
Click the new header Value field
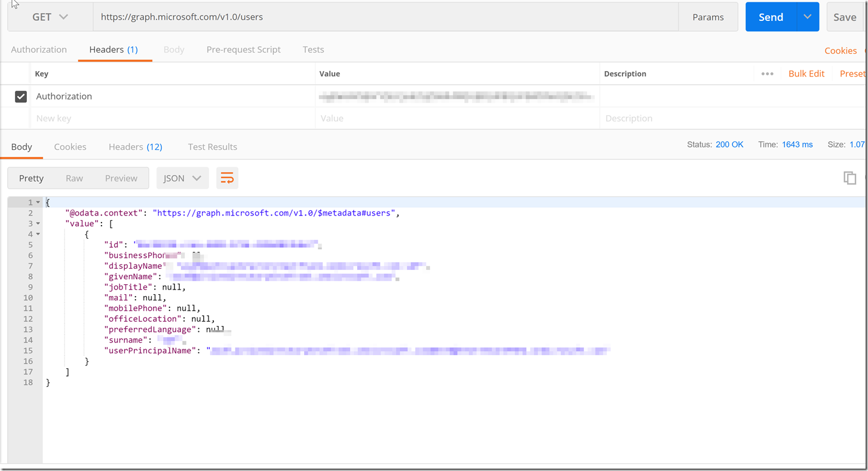tap(457, 118)
